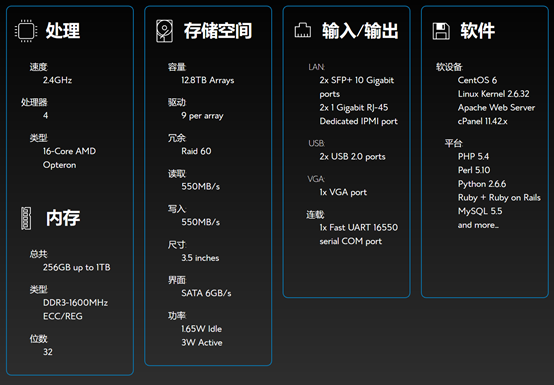The width and height of the screenshot is (554, 385).
Task: Click the Ruby + Ruby on Rails entry
Action: [x=499, y=197]
